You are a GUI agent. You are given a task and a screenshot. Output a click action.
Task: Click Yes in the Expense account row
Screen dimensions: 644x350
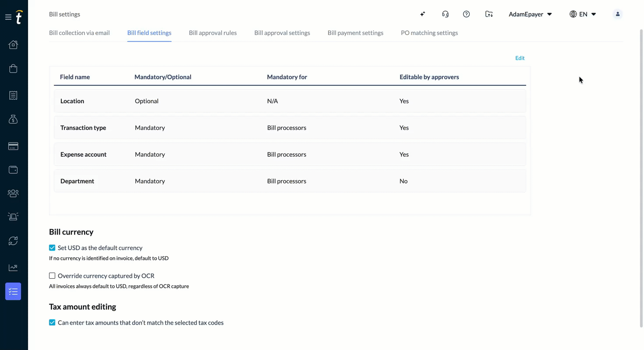(404, 154)
